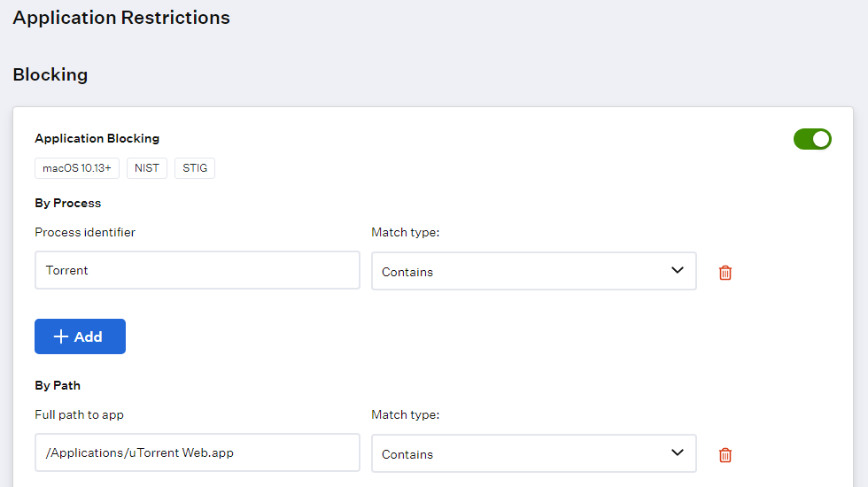Image resolution: width=868 pixels, height=487 pixels.
Task: Click the Process identifier field label
Action: point(85,232)
